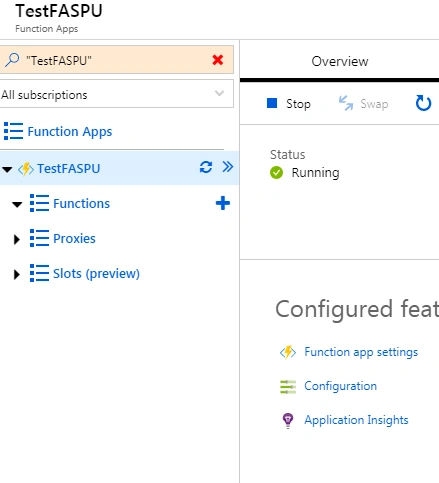Click the Function Apps list icon
The height and width of the screenshot is (483, 439).
tap(13, 131)
